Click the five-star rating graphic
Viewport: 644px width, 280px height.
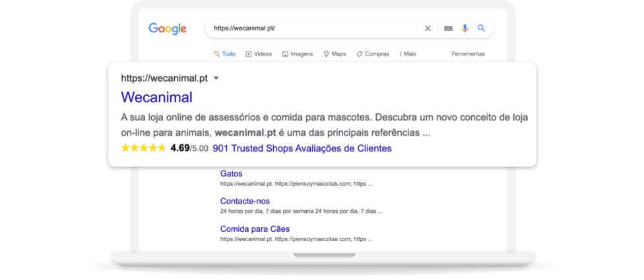click(x=143, y=148)
